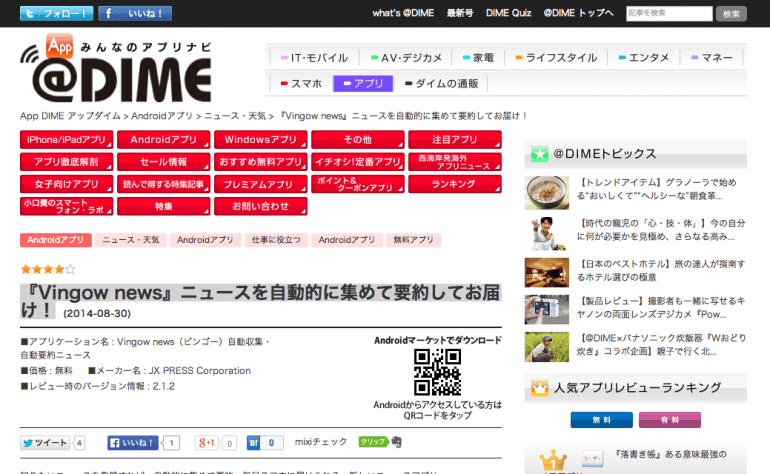Open the Canon camera review thumbnail
This screenshot has height=474, width=770.
(x=547, y=309)
